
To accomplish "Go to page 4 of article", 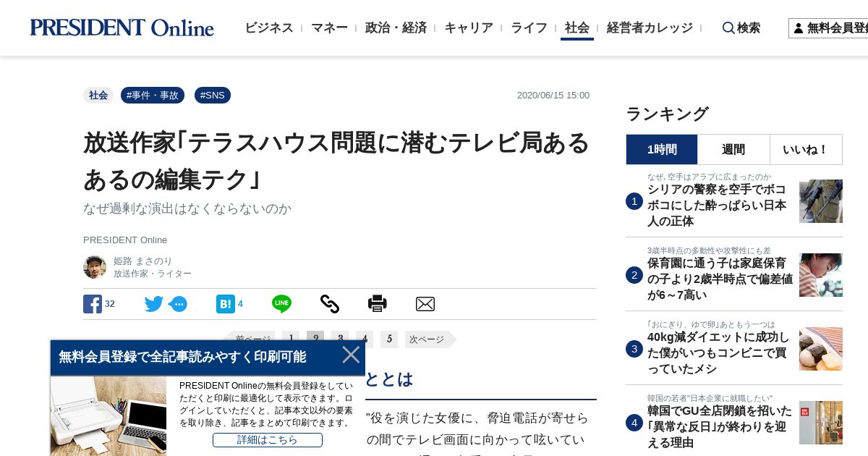I will (x=365, y=339).
